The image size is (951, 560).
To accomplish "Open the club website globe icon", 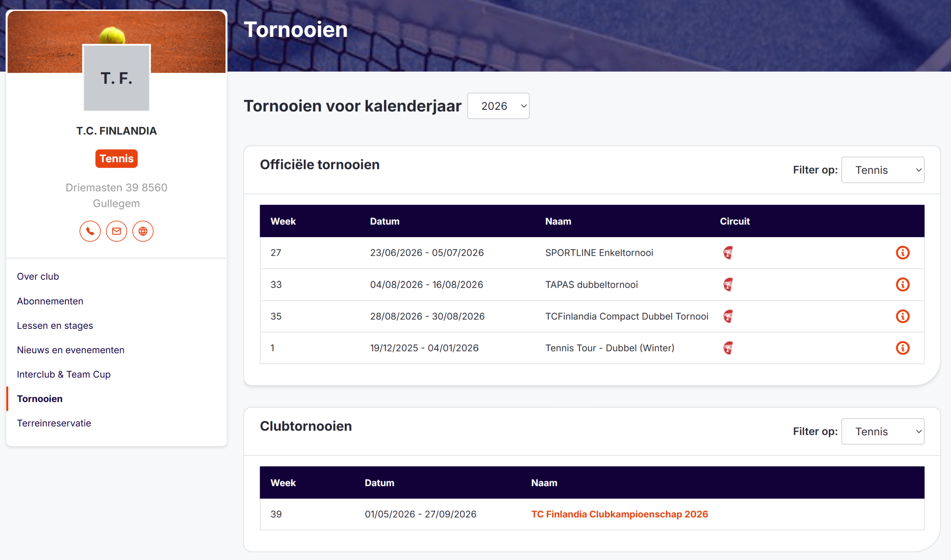I will click(x=143, y=231).
